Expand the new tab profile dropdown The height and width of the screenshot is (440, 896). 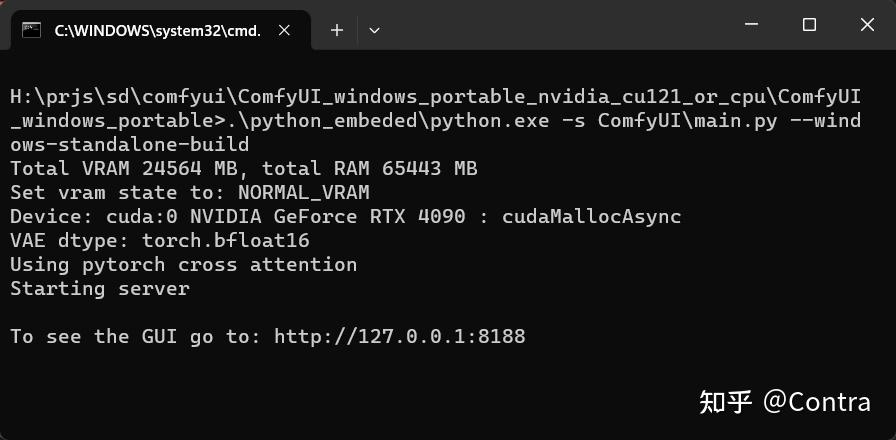coord(374,30)
